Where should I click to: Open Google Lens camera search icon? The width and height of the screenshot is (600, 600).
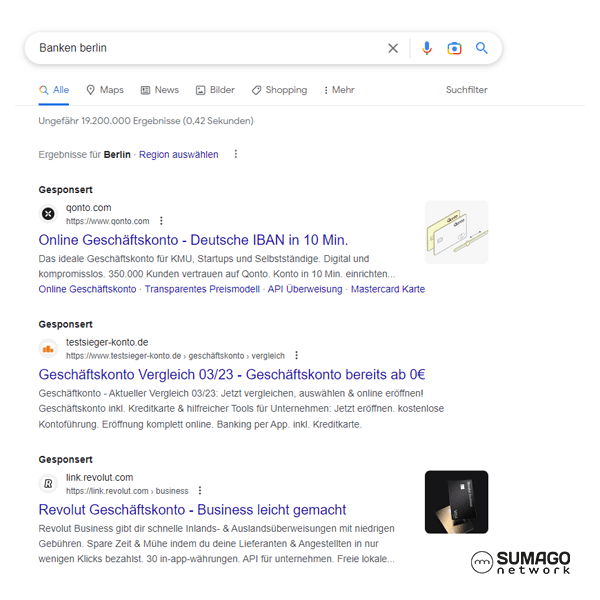[454, 48]
